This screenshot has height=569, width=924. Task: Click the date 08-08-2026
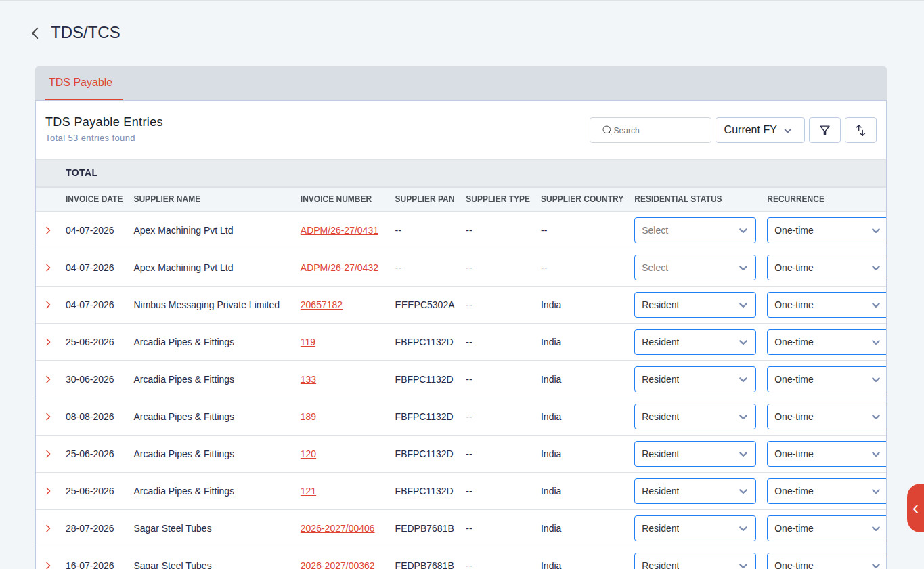click(90, 417)
